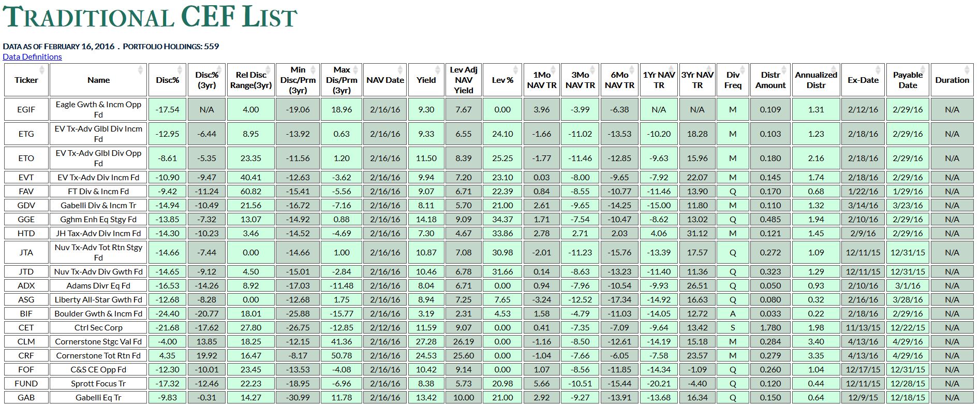Viewport: 980px width, 404px height.
Task: Sort table by Ticker column header
Action: pyautogui.click(x=26, y=80)
